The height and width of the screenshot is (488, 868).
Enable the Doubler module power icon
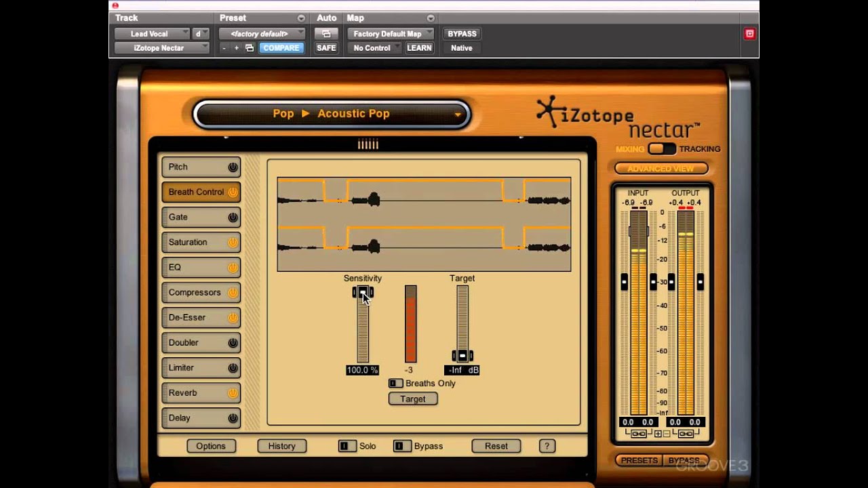tap(233, 342)
